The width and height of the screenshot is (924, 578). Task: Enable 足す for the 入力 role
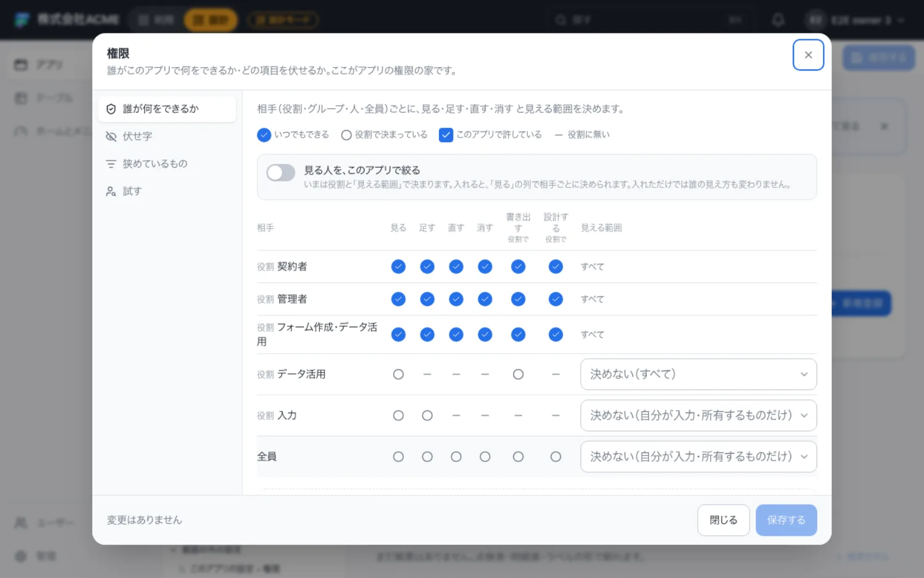[427, 416]
